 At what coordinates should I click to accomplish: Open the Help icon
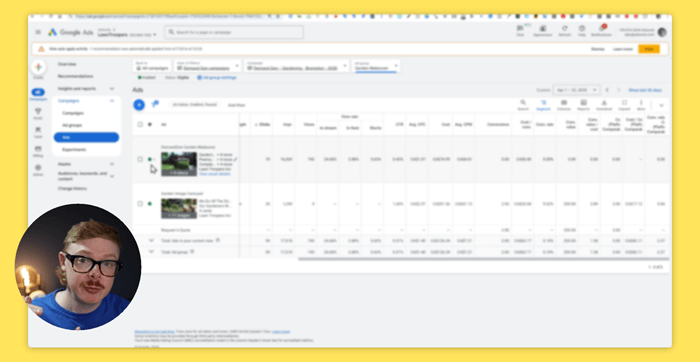(582, 29)
